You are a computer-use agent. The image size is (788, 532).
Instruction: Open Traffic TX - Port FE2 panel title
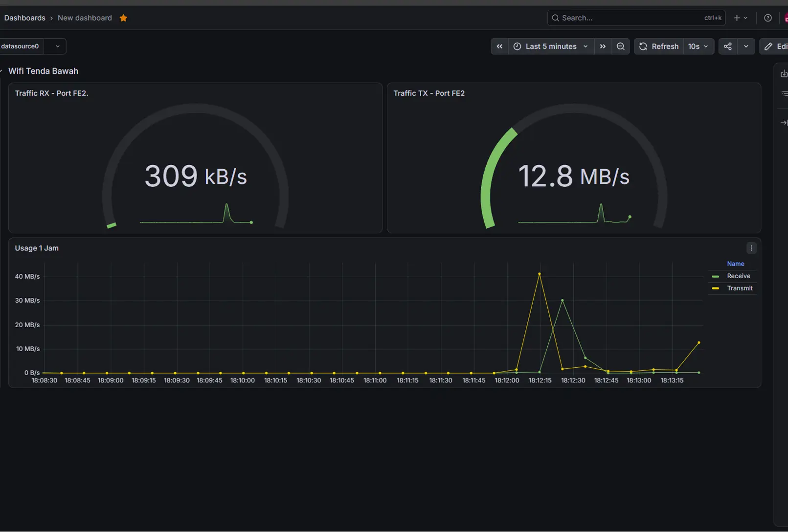click(x=429, y=93)
